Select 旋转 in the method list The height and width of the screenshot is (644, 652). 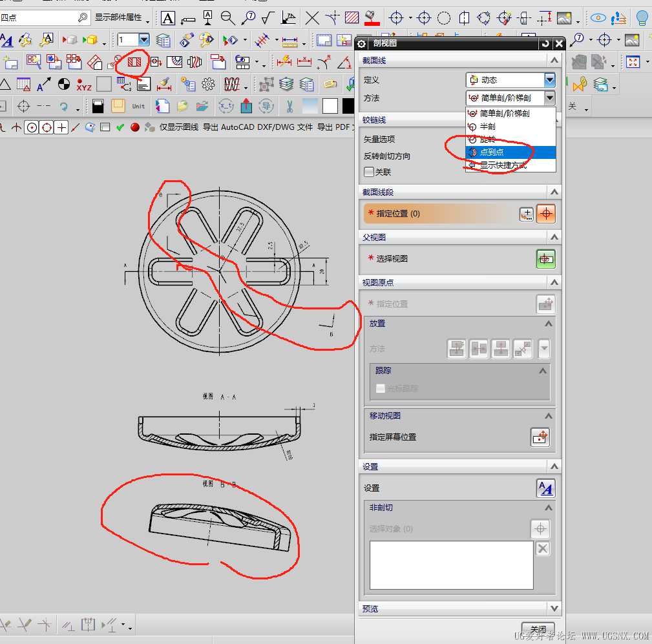click(x=510, y=140)
